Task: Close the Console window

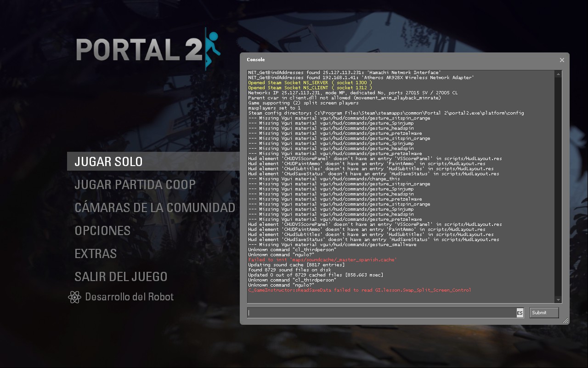Action: [x=562, y=60]
